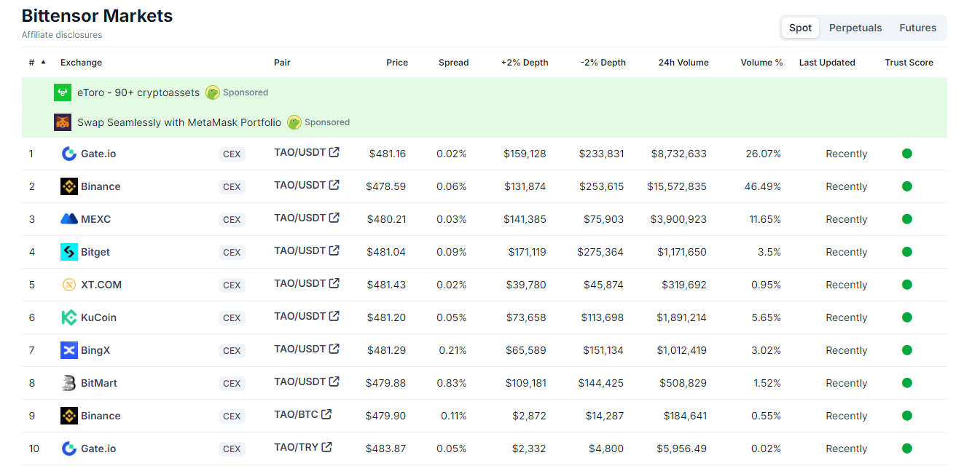The image size is (980, 474).
Task: Click the MEXC exchange logo icon
Action: point(69,219)
